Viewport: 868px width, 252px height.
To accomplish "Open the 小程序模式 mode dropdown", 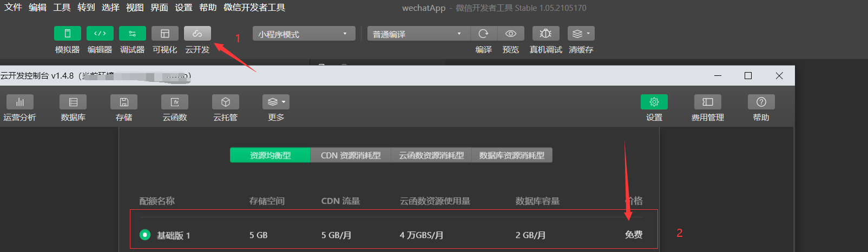I will (x=304, y=34).
